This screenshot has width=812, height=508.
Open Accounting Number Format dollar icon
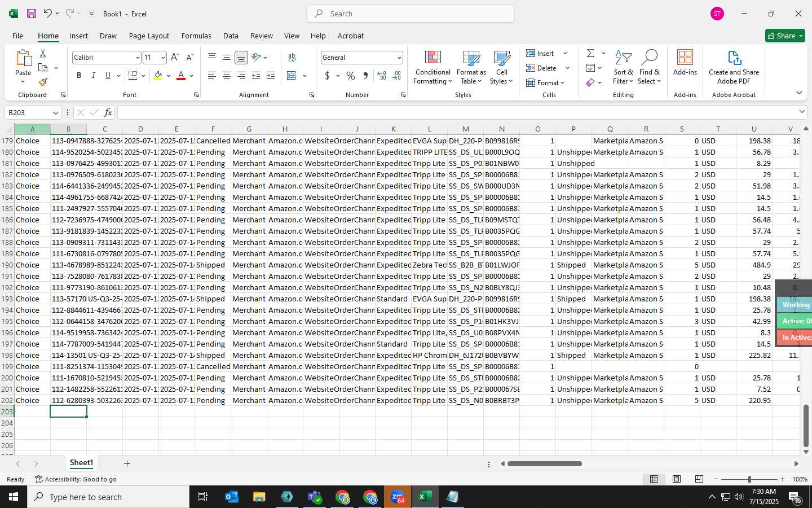[327, 76]
